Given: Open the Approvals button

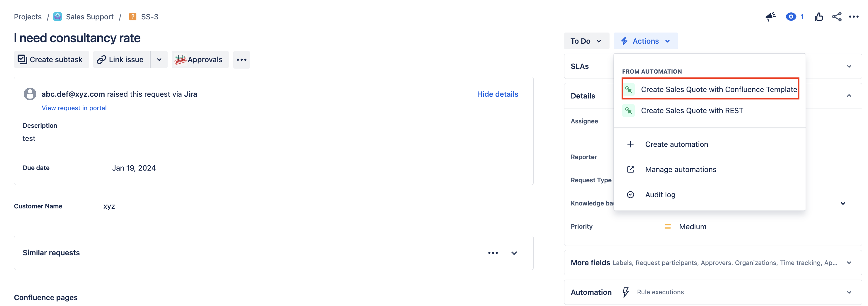Looking at the screenshot, I should tap(200, 60).
